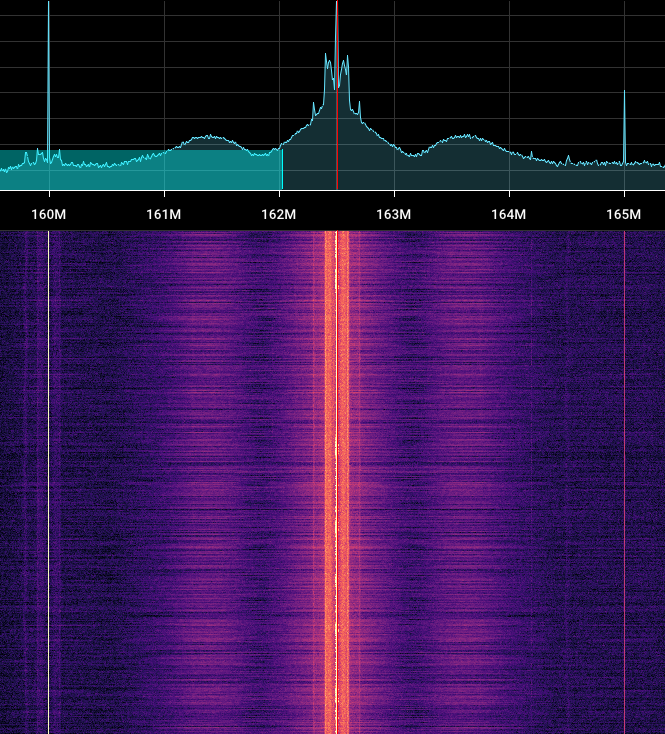Click the white waterfall line at 160M

49,482
